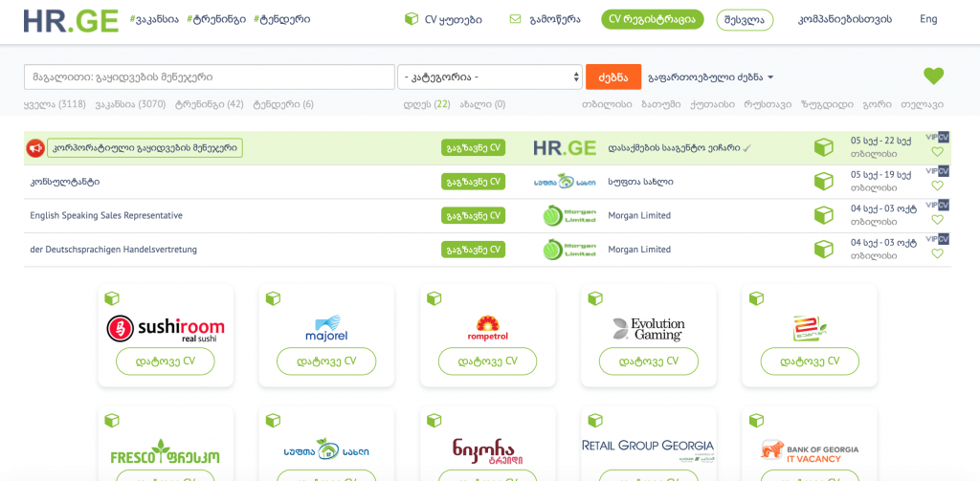Click the სუფთა სახლი logo in the კონსულტანტი row

[x=565, y=182]
